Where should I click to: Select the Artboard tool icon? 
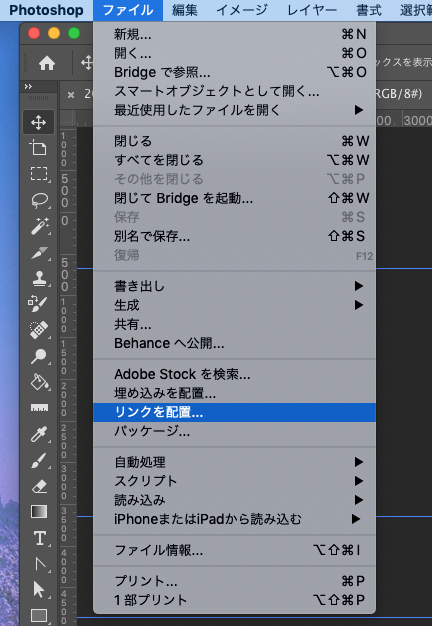(x=39, y=148)
